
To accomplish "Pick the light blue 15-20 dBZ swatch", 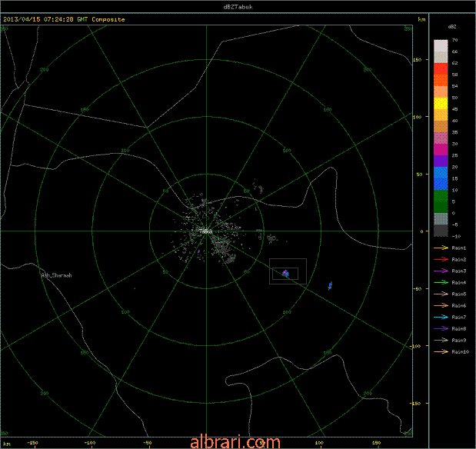I will tap(441, 172).
